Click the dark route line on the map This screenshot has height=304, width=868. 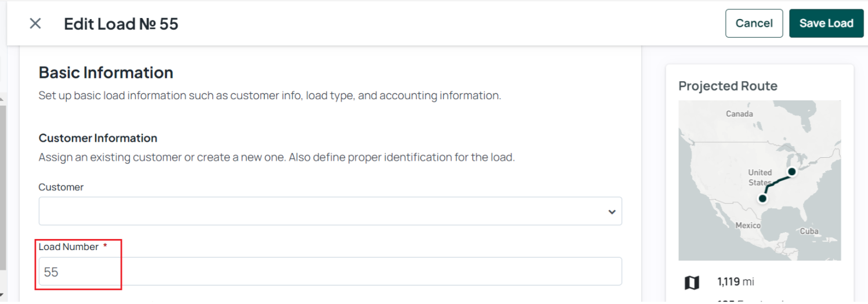776,182
